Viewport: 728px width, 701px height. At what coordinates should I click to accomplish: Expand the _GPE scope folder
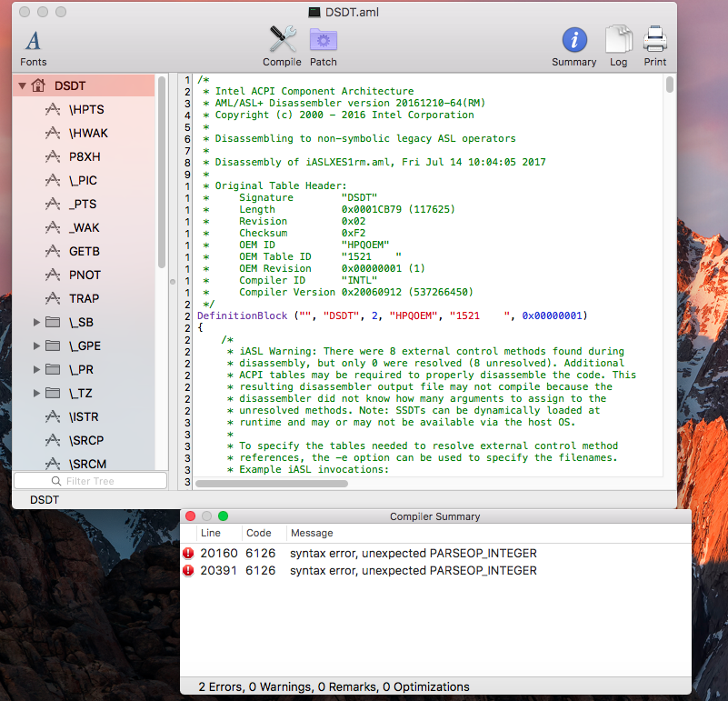[37, 345]
